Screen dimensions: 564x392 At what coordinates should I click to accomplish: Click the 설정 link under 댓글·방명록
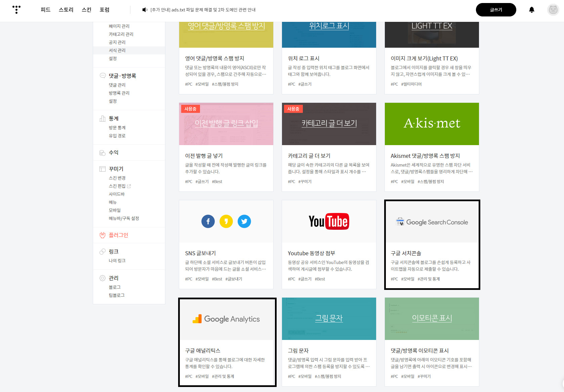113,101
